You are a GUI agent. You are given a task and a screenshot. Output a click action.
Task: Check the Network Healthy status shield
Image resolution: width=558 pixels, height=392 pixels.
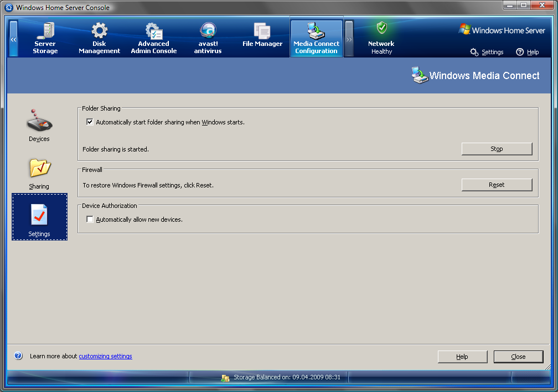pyautogui.click(x=381, y=28)
